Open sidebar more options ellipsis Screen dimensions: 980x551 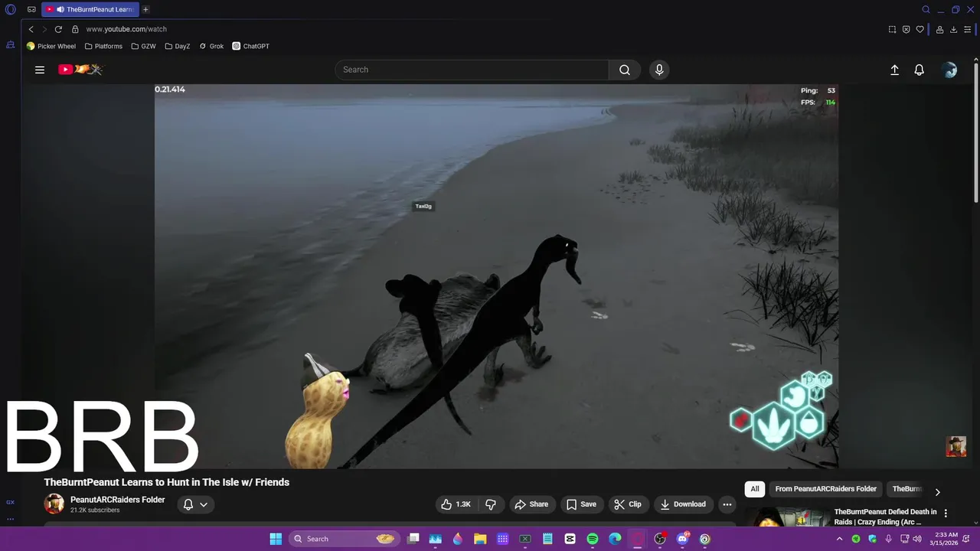(x=10, y=519)
